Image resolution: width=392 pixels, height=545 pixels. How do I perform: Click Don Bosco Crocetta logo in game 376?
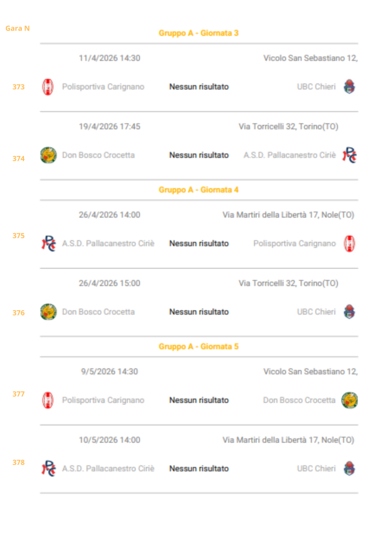coord(48,312)
